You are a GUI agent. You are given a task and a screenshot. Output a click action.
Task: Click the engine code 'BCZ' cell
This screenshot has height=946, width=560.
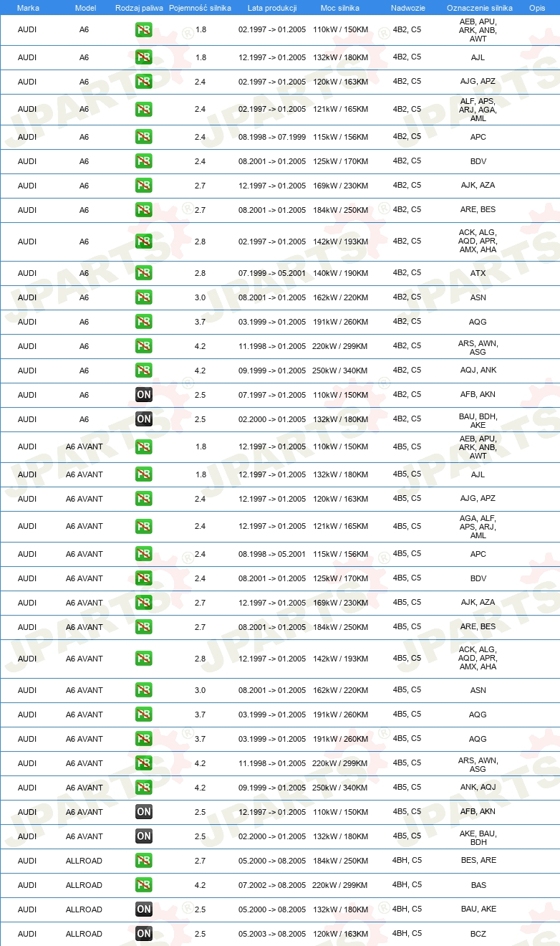click(x=478, y=934)
